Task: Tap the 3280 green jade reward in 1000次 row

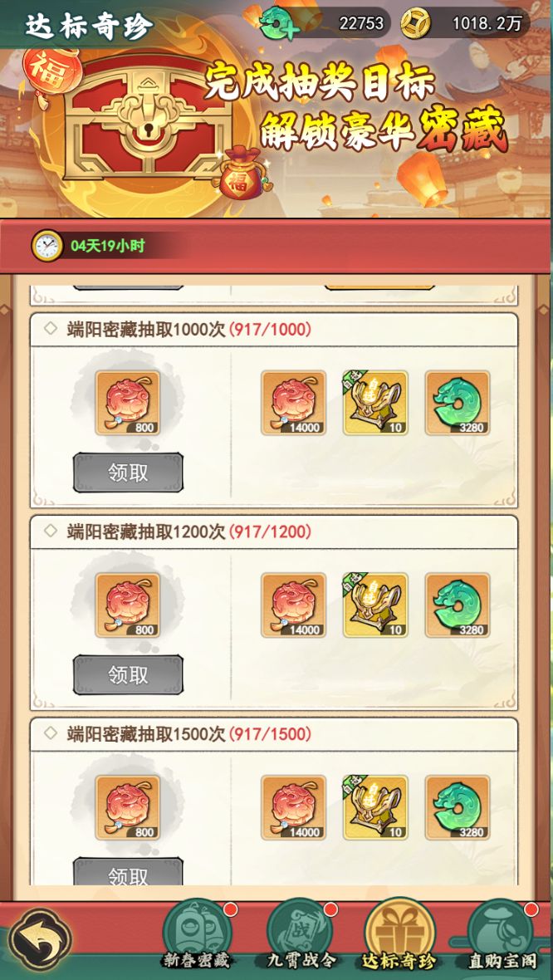Action: (458, 403)
